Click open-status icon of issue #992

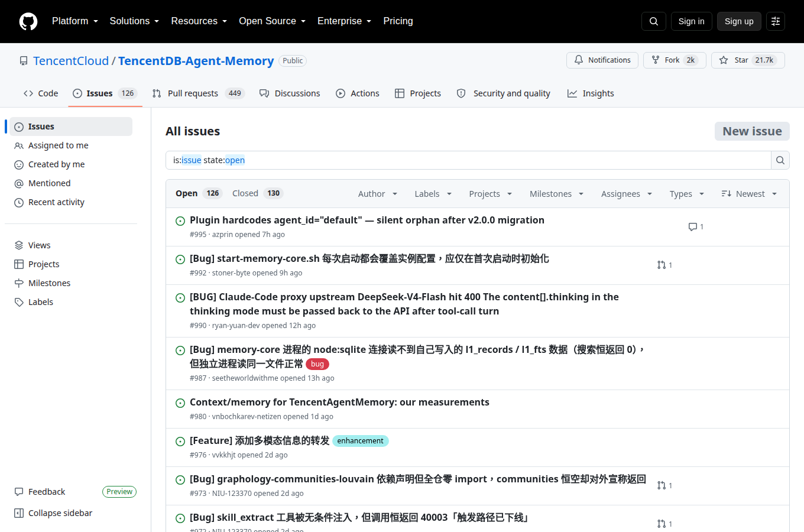point(180,259)
